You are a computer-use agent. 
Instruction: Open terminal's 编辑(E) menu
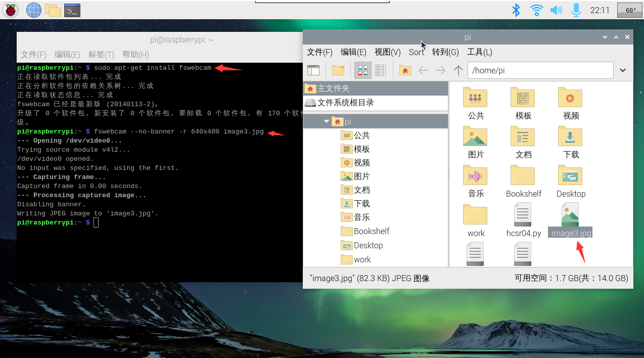[x=67, y=55]
